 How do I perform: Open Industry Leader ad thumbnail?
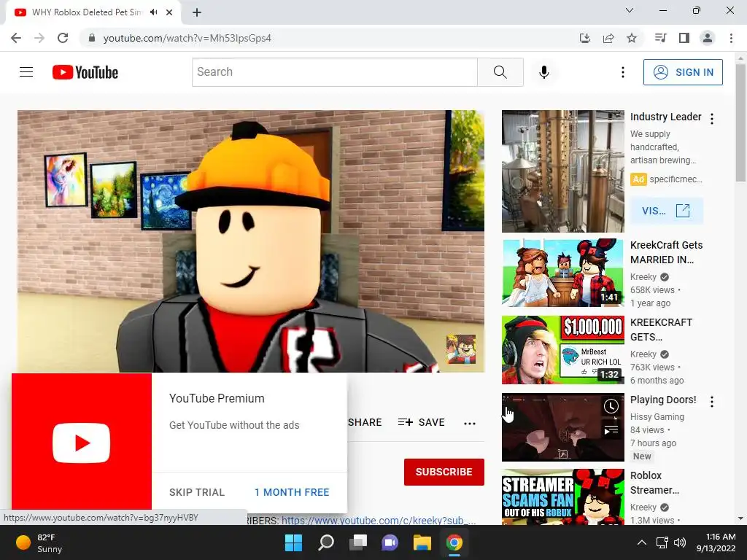tap(563, 171)
